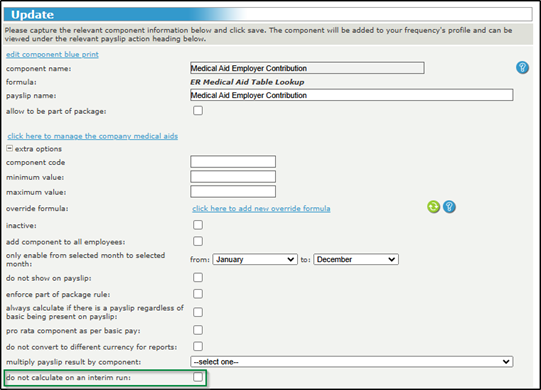Tick pro rata component as per basic pay
The image size is (541, 390).
point(198,330)
